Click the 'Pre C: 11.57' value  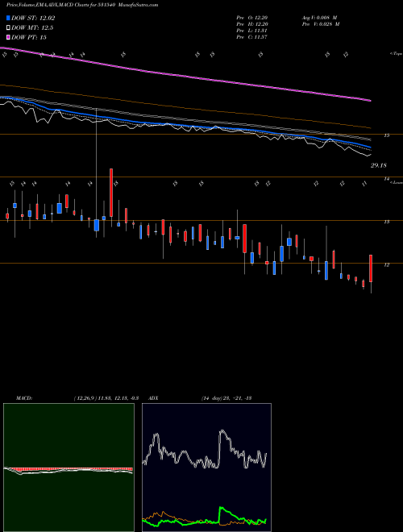[x=252, y=37]
